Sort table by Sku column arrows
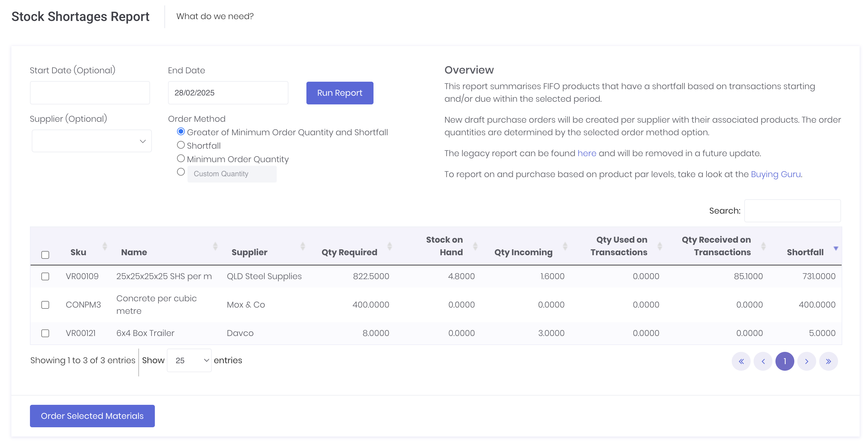 pyautogui.click(x=105, y=246)
